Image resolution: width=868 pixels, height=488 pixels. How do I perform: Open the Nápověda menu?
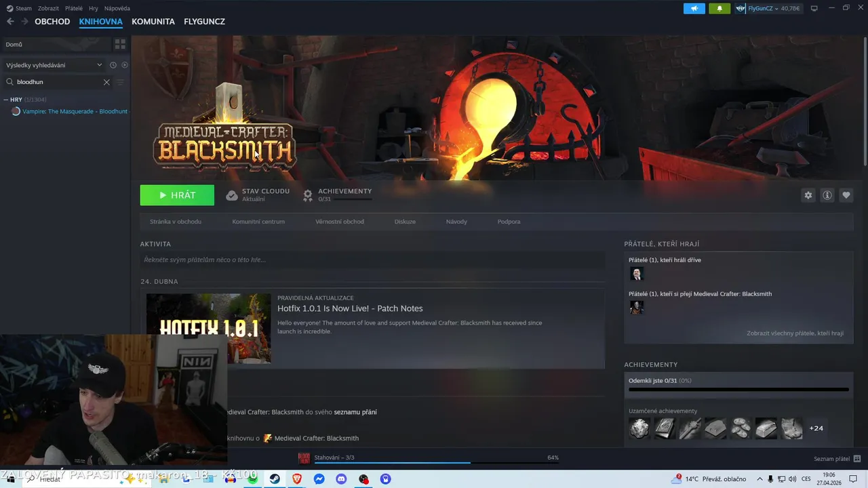(117, 8)
